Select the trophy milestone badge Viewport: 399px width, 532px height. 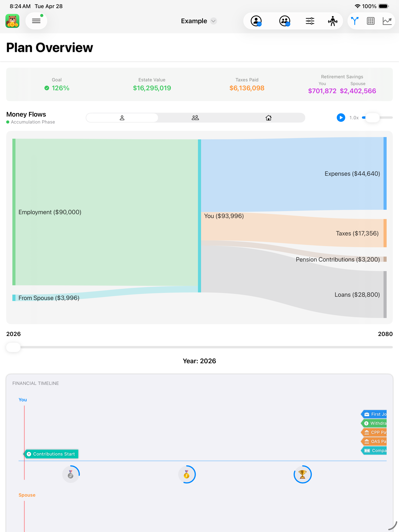coord(303,474)
